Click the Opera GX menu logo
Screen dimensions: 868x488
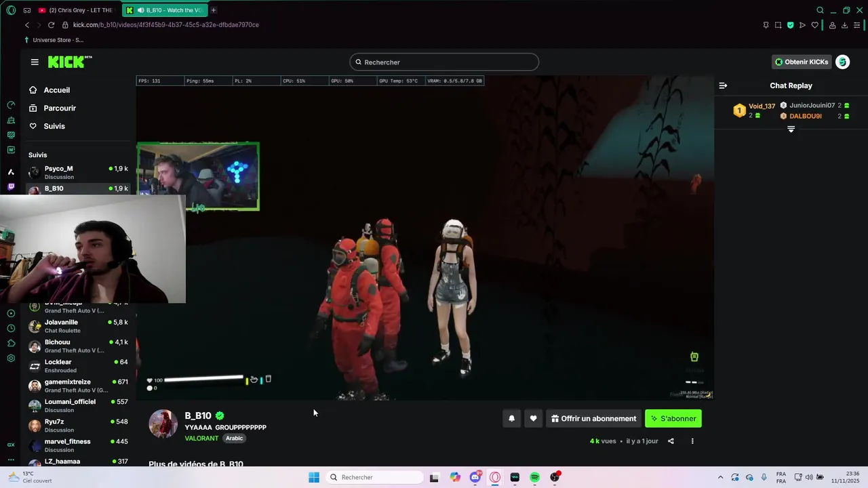[11, 10]
